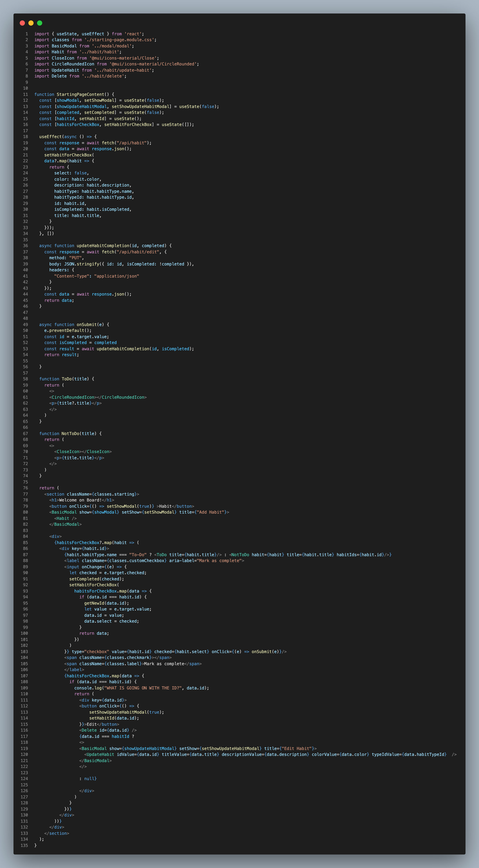Click the "color: habit.color," property
The image size is (479, 868).
point(78,180)
